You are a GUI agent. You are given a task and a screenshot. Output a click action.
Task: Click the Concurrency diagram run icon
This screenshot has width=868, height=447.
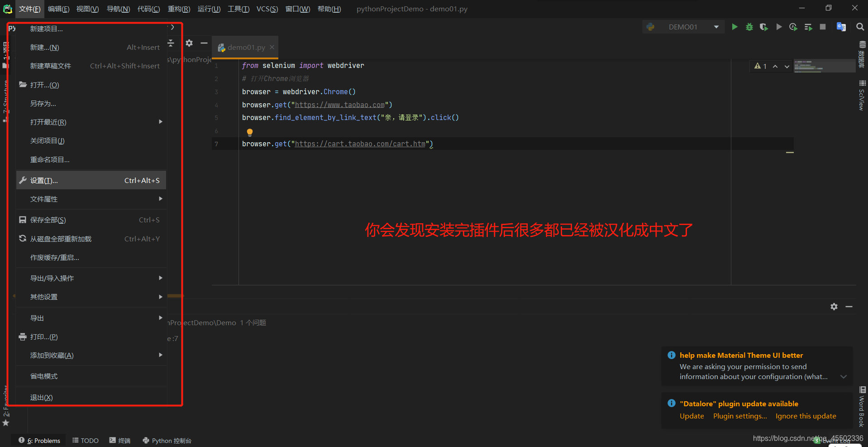coord(808,27)
